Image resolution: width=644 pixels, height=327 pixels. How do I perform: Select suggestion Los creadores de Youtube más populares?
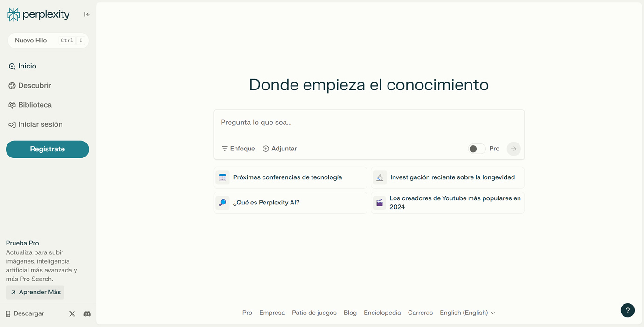tap(448, 203)
